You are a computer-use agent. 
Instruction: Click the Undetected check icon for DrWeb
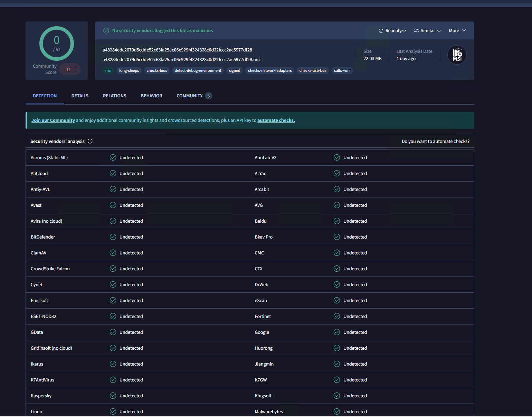coord(337,284)
